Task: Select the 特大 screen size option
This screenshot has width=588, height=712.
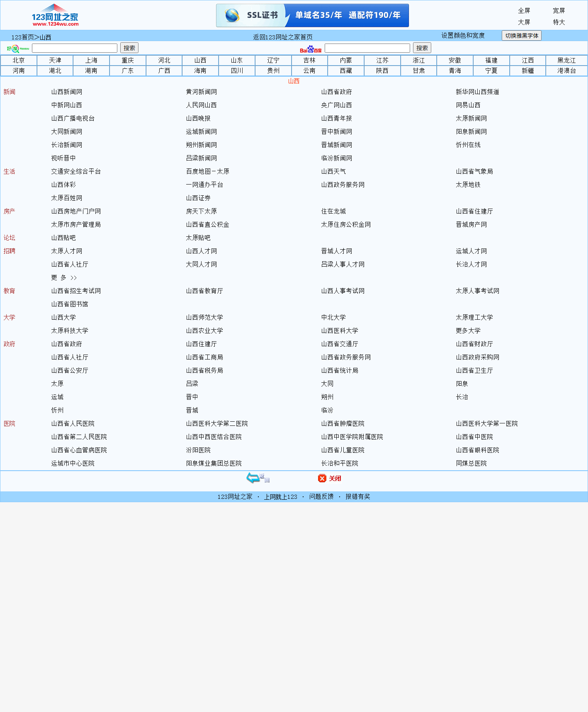Action: click(559, 22)
